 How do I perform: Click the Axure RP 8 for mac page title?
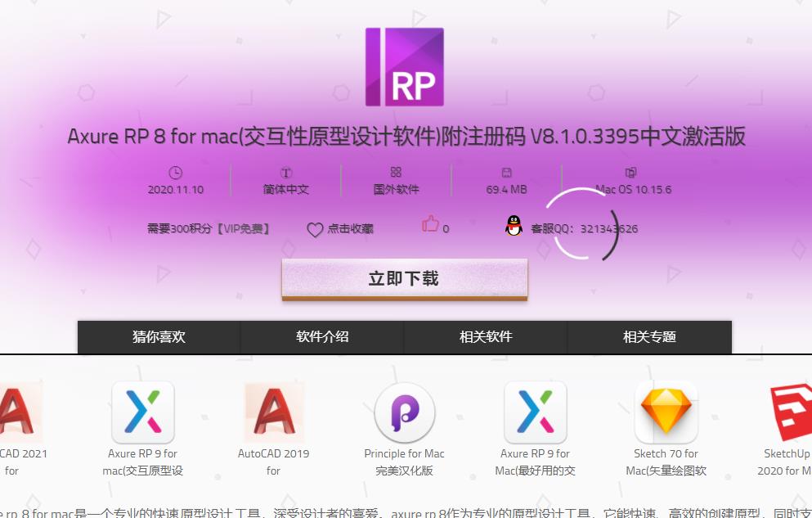coord(406,136)
